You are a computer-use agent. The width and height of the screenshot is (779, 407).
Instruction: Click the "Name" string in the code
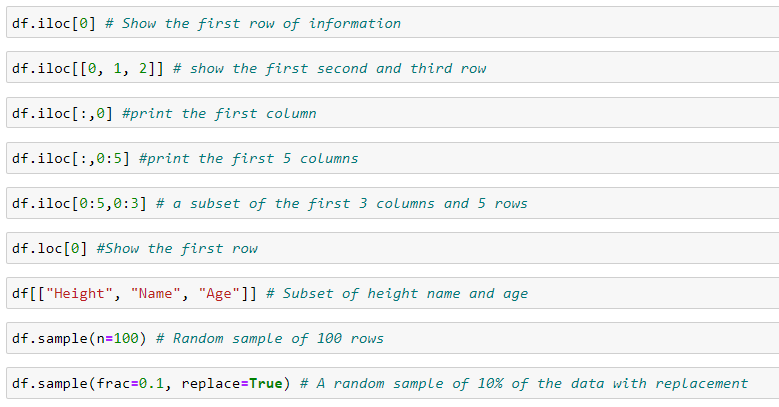pyautogui.click(x=155, y=293)
